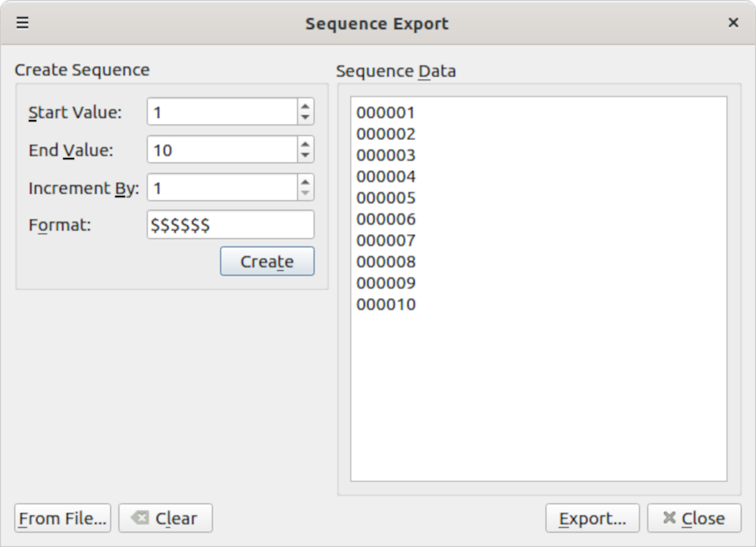Click into the Start Value field
This screenshot has width=756, height=547.
point(222,112)
